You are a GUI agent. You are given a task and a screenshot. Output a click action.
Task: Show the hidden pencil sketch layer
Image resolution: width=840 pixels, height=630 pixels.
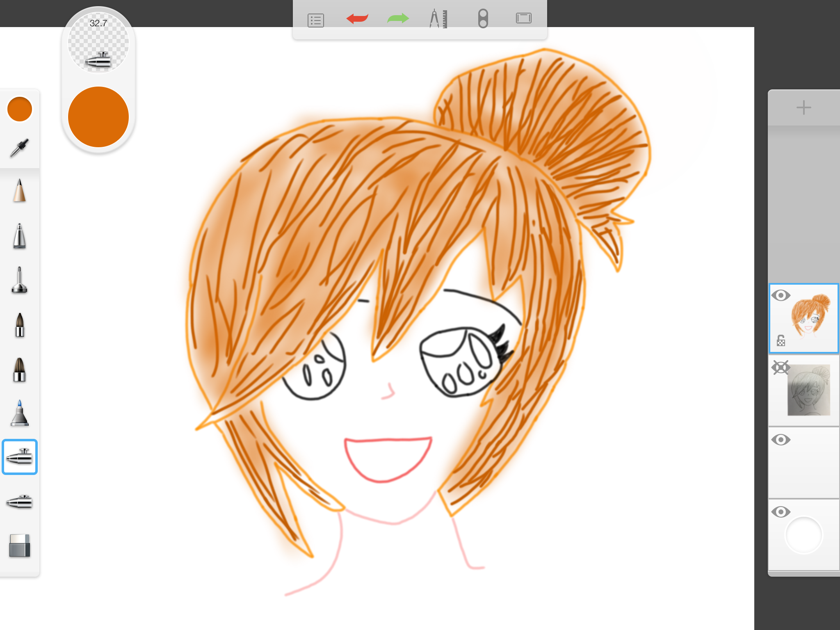tap(781, 367)
